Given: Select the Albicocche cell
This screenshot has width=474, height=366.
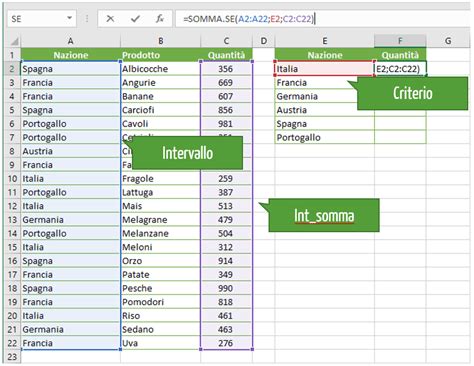Looking at the screenshot, I should point(160,69).
